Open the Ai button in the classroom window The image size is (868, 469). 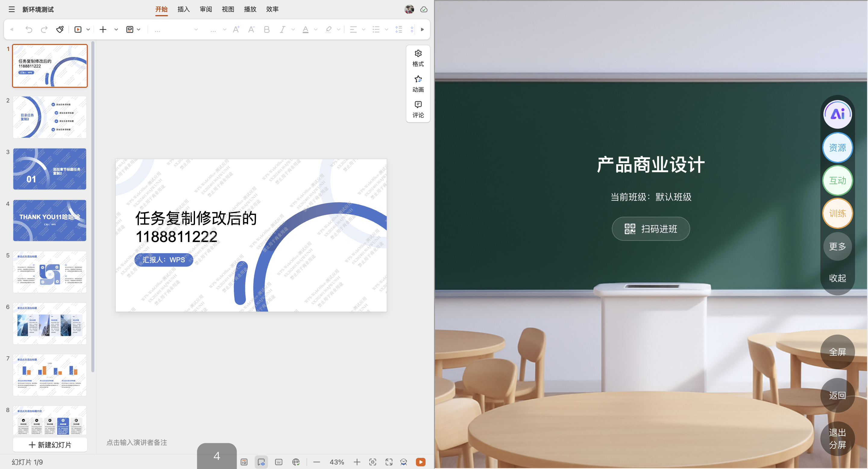click(838, 114)
